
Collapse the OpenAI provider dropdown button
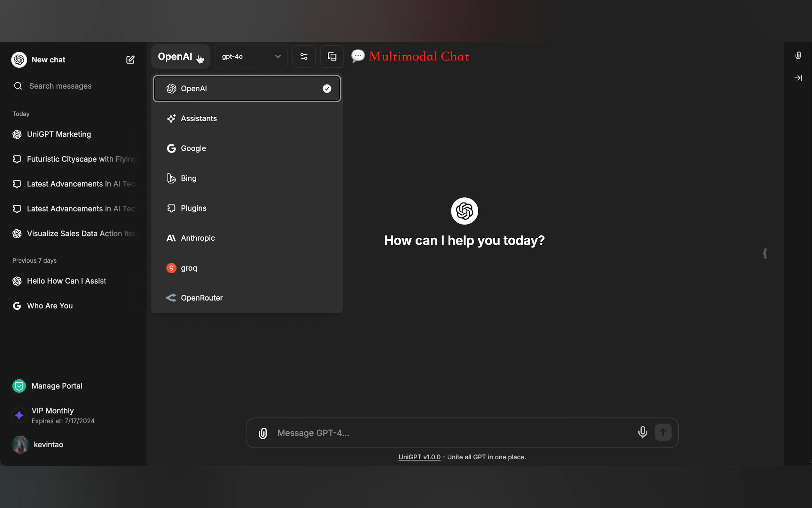coord(180,56)
